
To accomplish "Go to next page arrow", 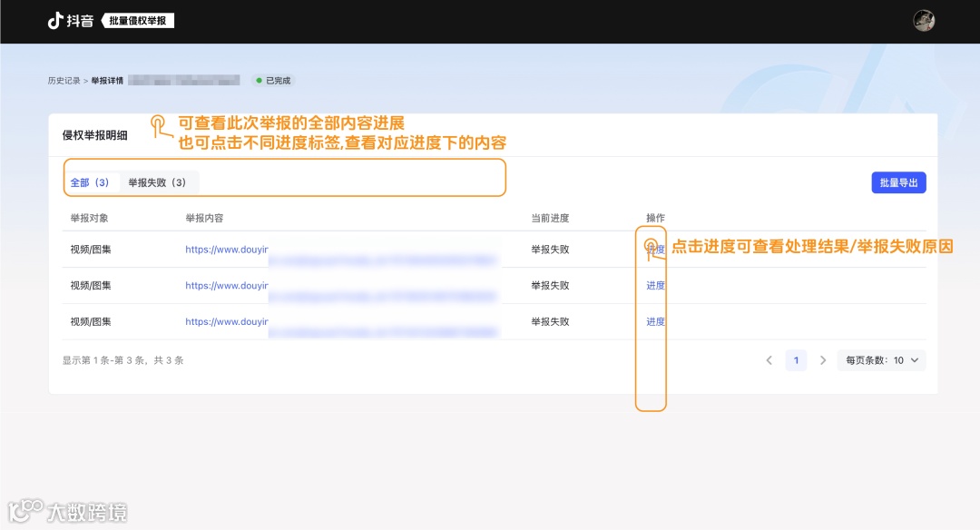I will (822, 360).
